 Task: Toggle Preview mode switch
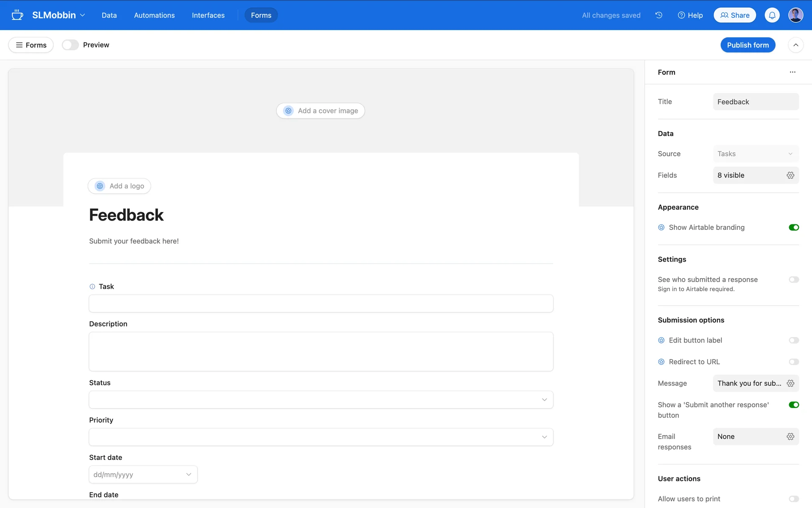pyautogui.click(x=70, y=45)
